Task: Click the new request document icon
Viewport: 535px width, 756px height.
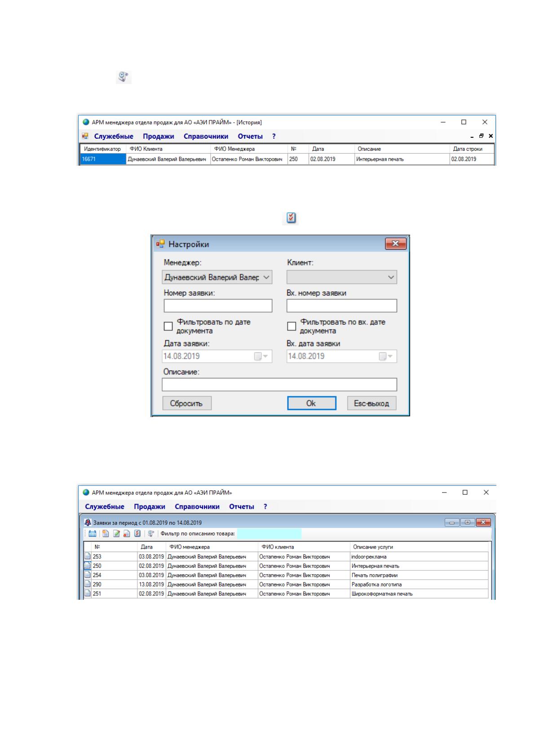Action: [106, 534]
